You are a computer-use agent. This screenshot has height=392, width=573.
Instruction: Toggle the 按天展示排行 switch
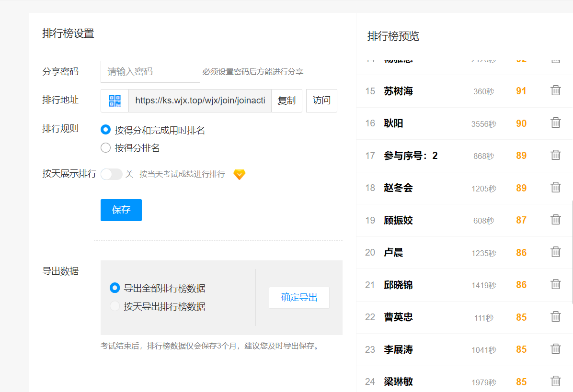click(112, 174)
